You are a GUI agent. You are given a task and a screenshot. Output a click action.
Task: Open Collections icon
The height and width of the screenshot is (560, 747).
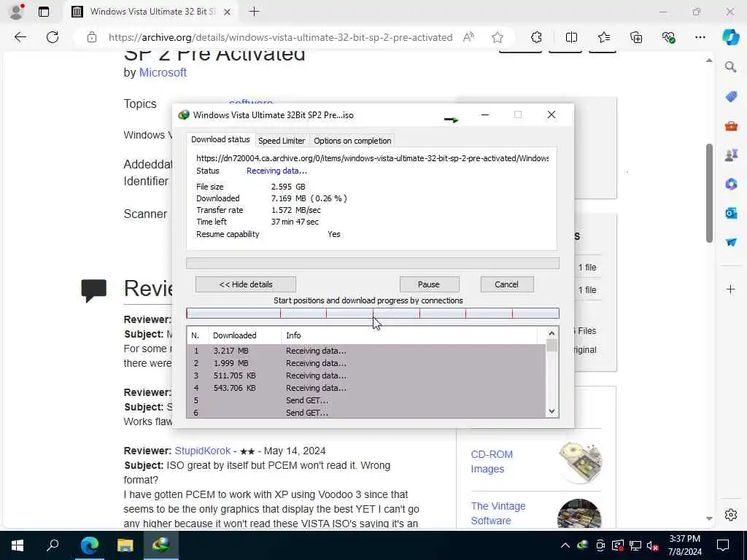point(636,37)
